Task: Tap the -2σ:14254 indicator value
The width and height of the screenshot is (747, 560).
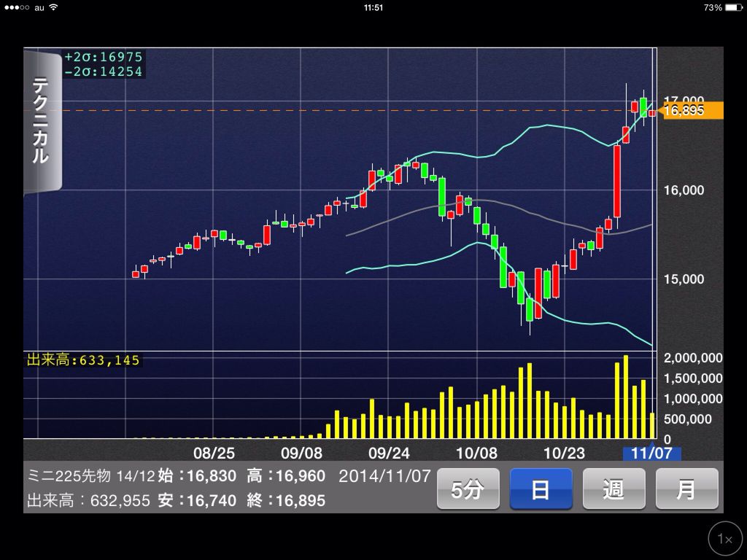Action: [104, 71]
